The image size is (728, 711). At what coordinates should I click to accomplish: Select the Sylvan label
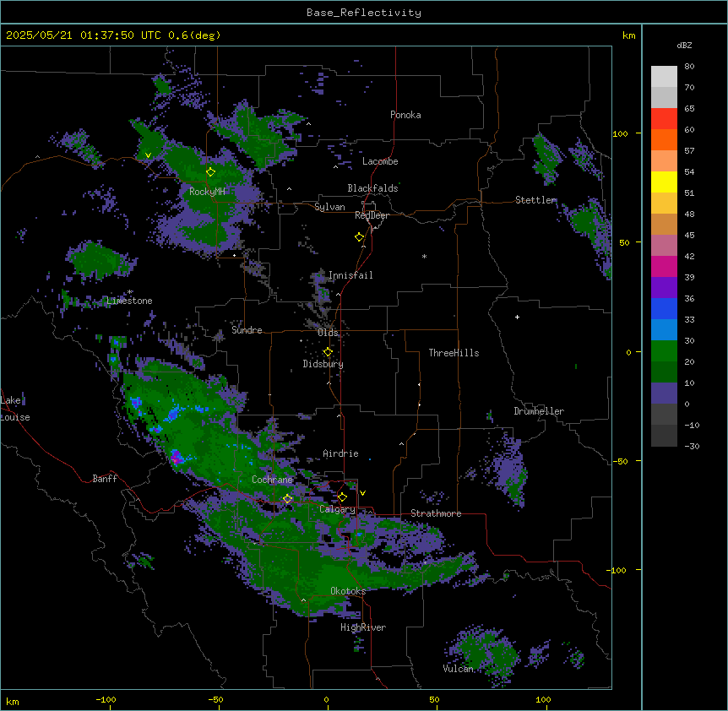tap(329, 207)
